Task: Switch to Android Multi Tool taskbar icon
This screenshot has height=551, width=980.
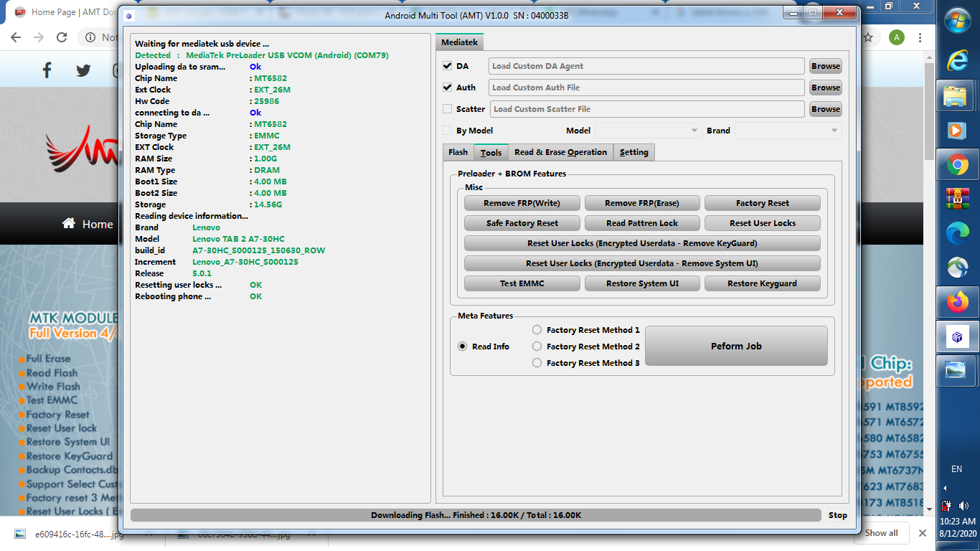Action: click(956, 336)
